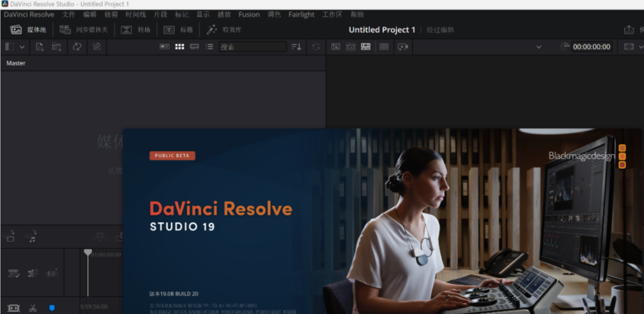Add a blue marker on timeline
This screenshot has height=314, width=644.
[51, 308]
